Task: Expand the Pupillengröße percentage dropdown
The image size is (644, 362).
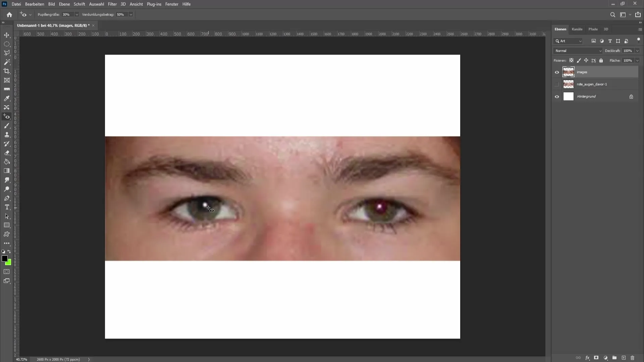Action: (x=76, y=15)
